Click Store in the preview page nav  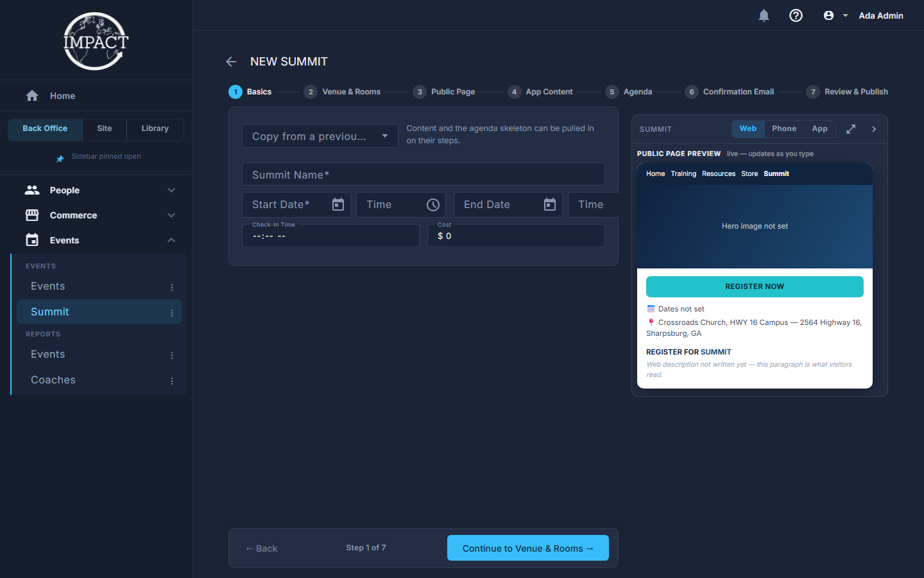pos(749,174)
